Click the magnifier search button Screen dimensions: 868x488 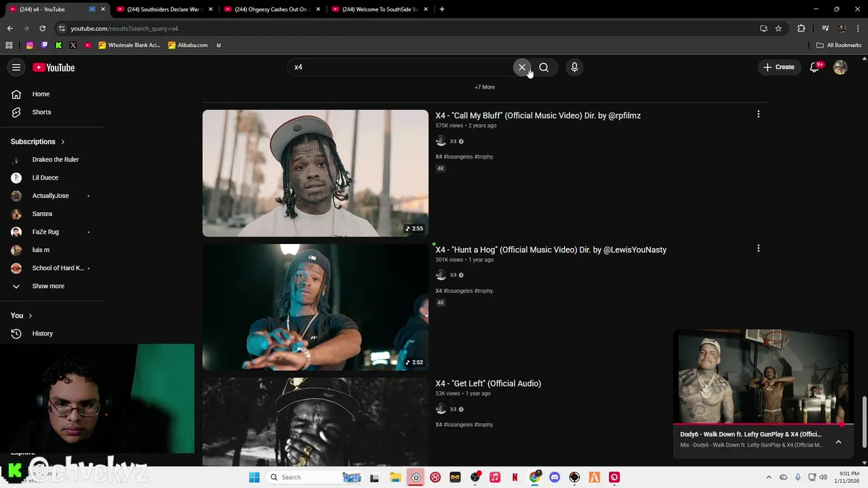click(544, 67)
